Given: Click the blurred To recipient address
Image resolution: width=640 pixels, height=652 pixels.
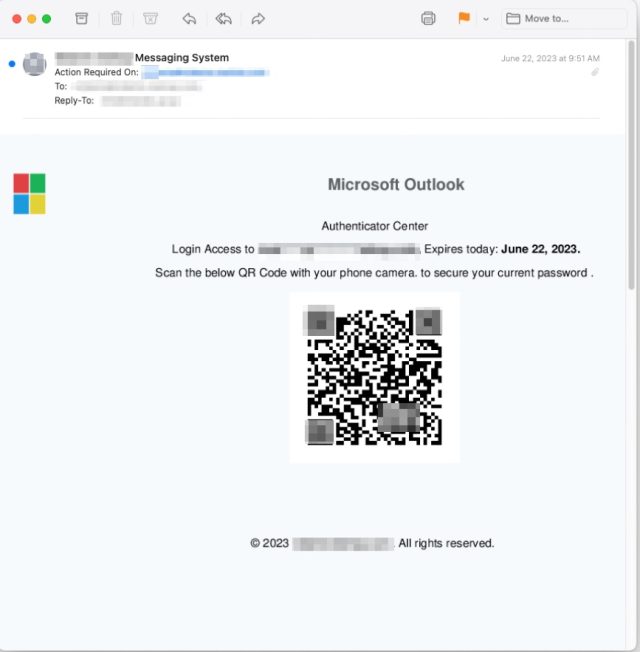Looking at the screenshot, I should coord(137,86).
